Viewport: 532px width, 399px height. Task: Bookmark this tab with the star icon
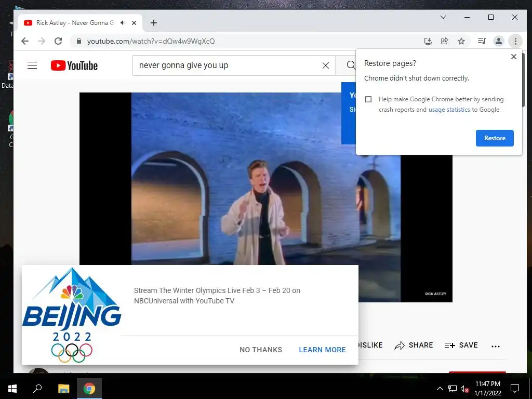461,41
